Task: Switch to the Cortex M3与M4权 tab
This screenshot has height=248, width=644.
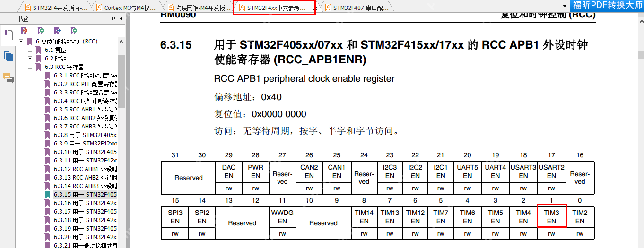Action: [127, 8]
